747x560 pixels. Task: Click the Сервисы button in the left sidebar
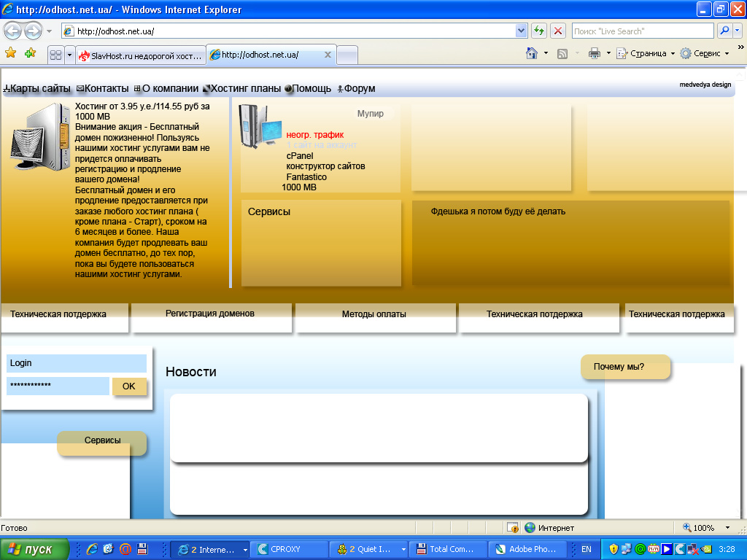[102, 443]
